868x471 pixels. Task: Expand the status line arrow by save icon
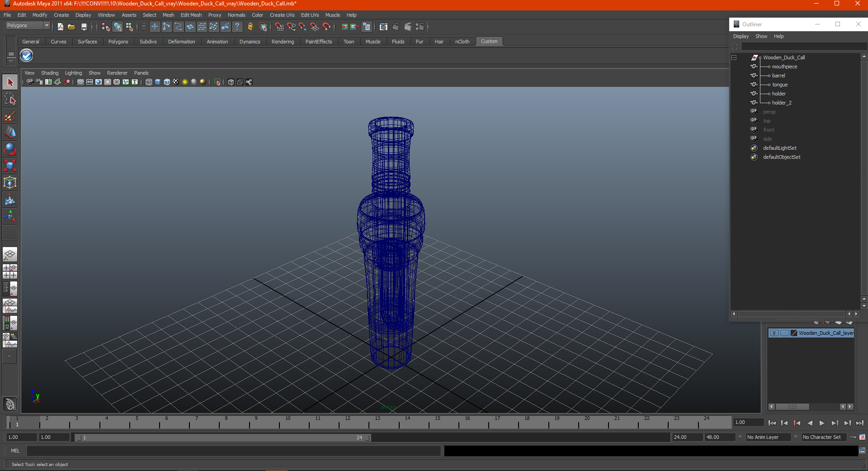click(92, 27)
